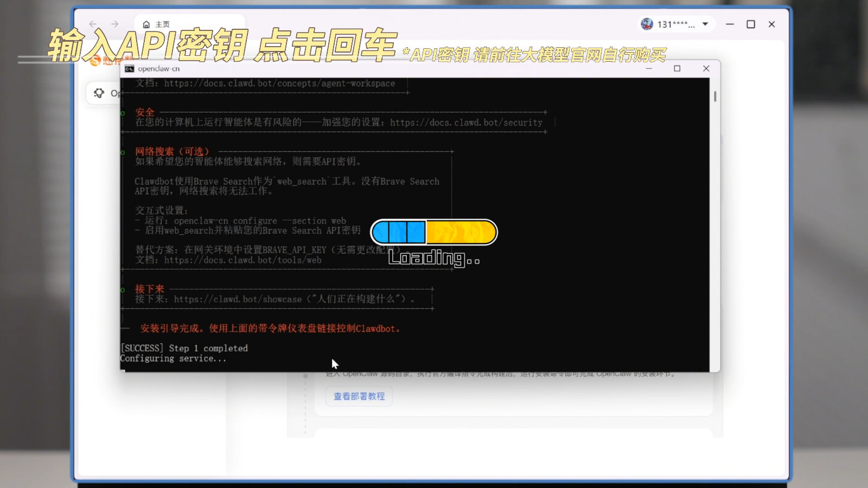868x488 pixels.
Task: Select the OpenClaw sidebar item icon
Action: pos(99,93)
